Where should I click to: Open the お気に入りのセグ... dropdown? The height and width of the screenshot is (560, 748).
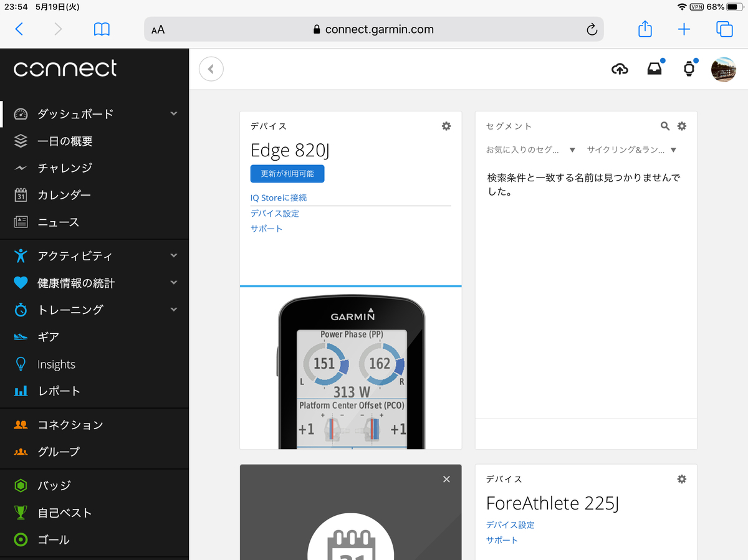click(x=530, y=150)
